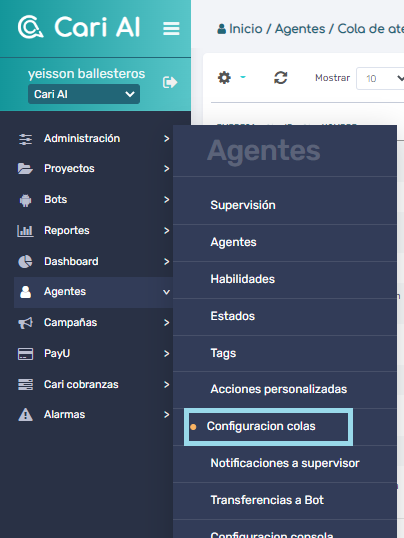Click the Alarmas warning triangle icon

(x=25, y=415)
